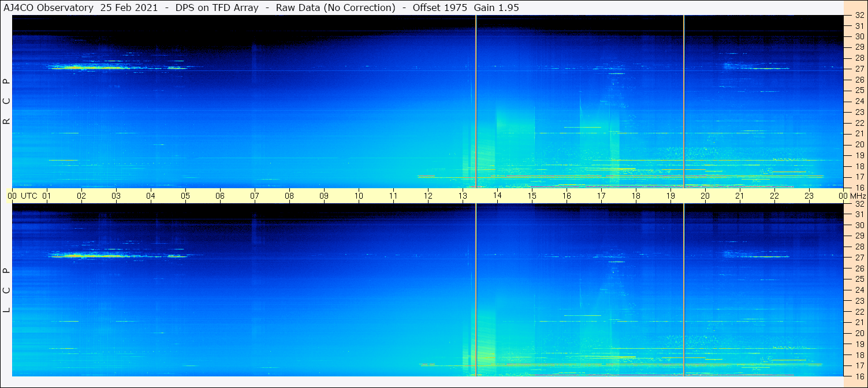
Task: Click the 19 frequency label of RCP scale
Action: 859,155
